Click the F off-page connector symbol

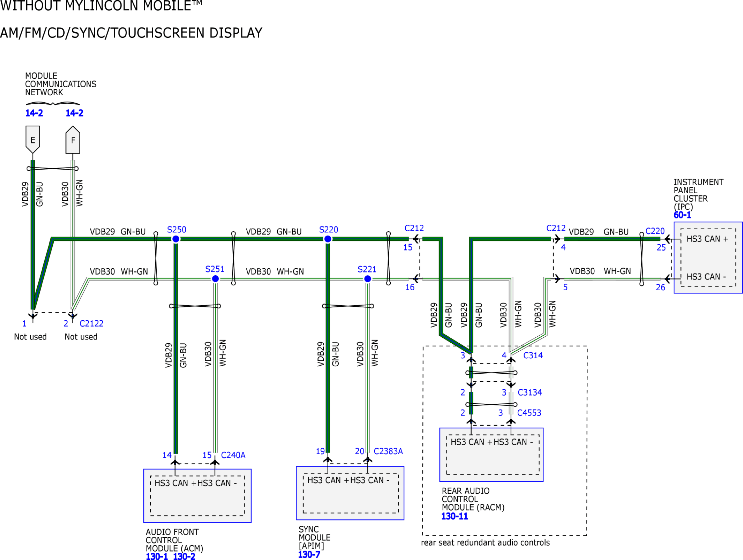coord(73,140)
